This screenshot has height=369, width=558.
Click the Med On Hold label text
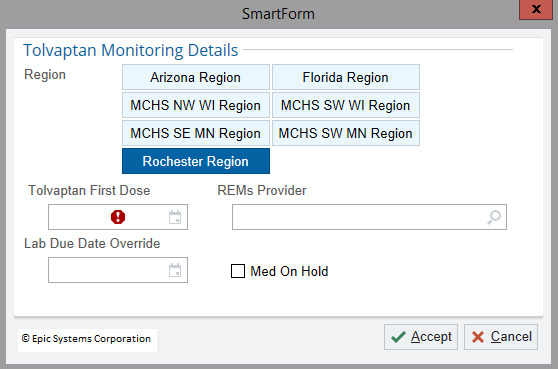click(289, 271)
